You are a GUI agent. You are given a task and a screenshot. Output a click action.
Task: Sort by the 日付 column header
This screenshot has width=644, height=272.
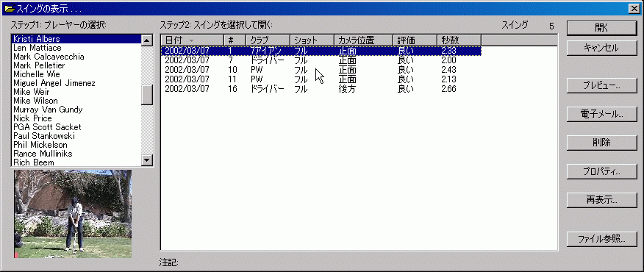[x=192, y=40]
